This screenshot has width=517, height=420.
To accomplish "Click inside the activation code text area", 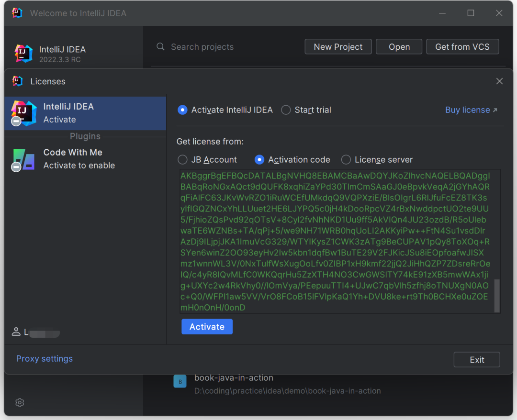I will point(335,239).
